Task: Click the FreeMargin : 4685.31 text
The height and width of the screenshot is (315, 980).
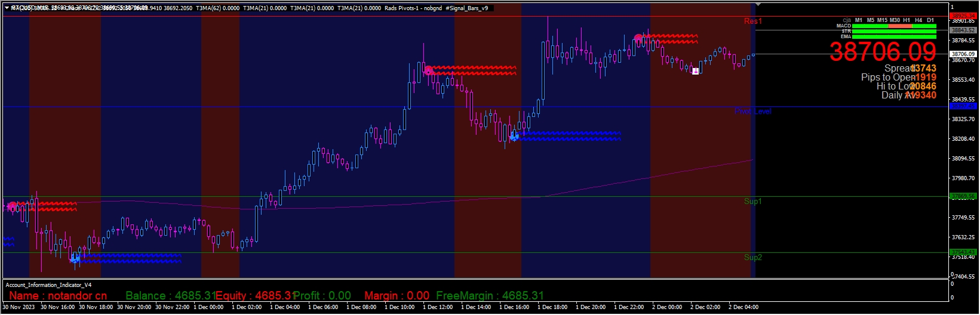Action: coord(490,296)
